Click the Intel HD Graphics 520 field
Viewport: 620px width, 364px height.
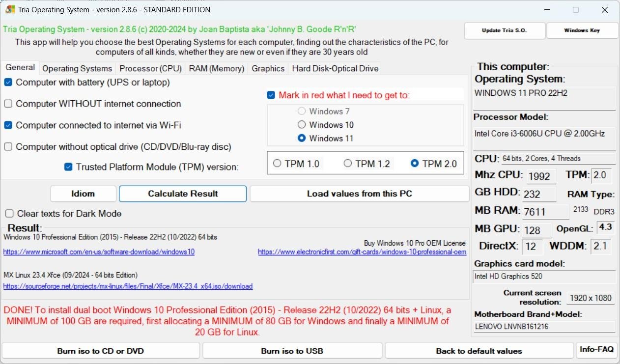pyautogui.click(x=544, y=277)
